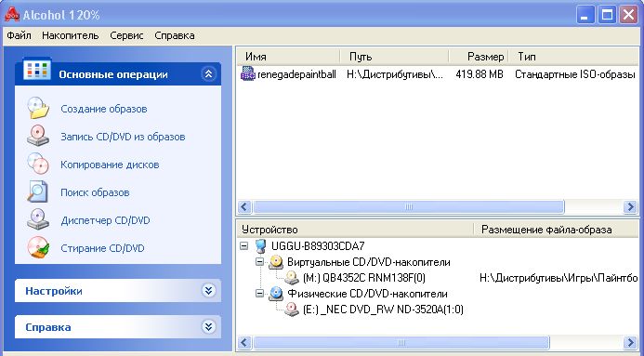
Task: Open Стирание CD/DVD link
Action: [102, 248]
